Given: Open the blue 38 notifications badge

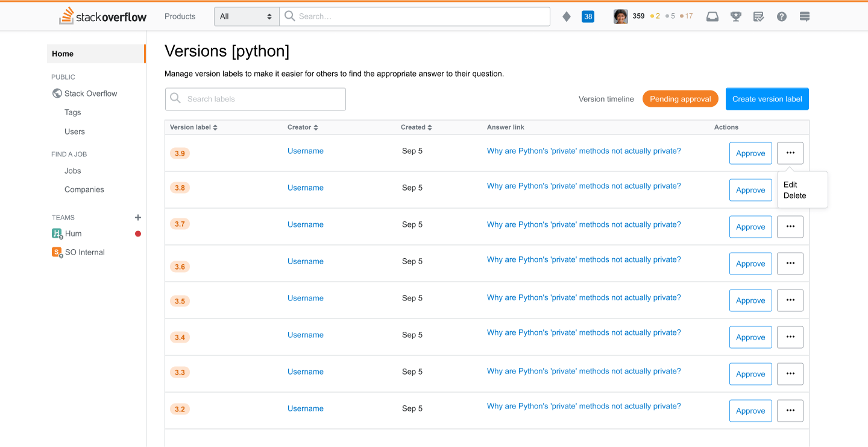Looking at the screenshot, I should point(588,16).
